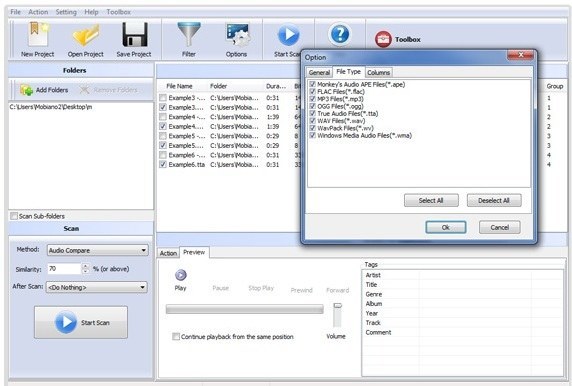Toggle WAV Files(*.wav) checkbox
The height and width of the screenshot is (386, 572).
(x=312, y=121)
